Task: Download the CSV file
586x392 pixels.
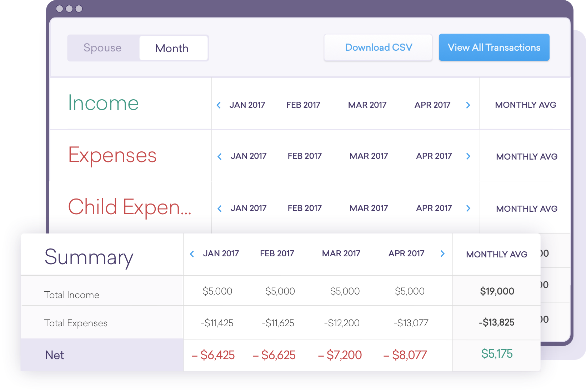Action: point(378,47)
